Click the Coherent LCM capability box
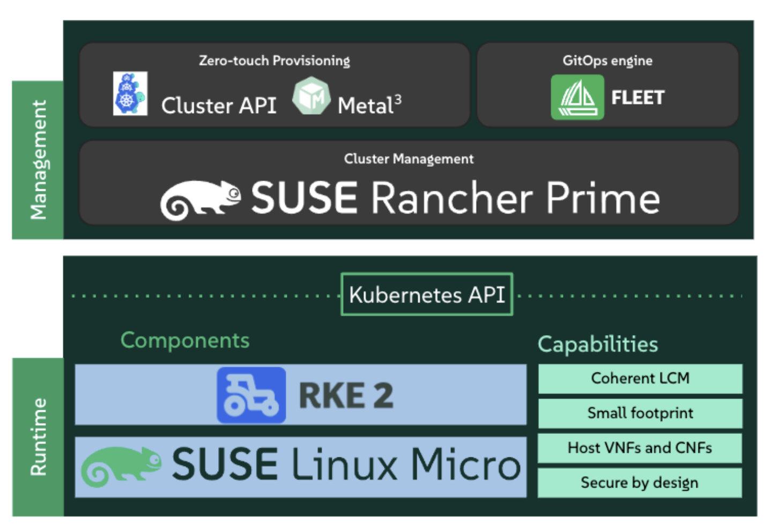This screenshot has height=532, width=772. pos(640,379)
